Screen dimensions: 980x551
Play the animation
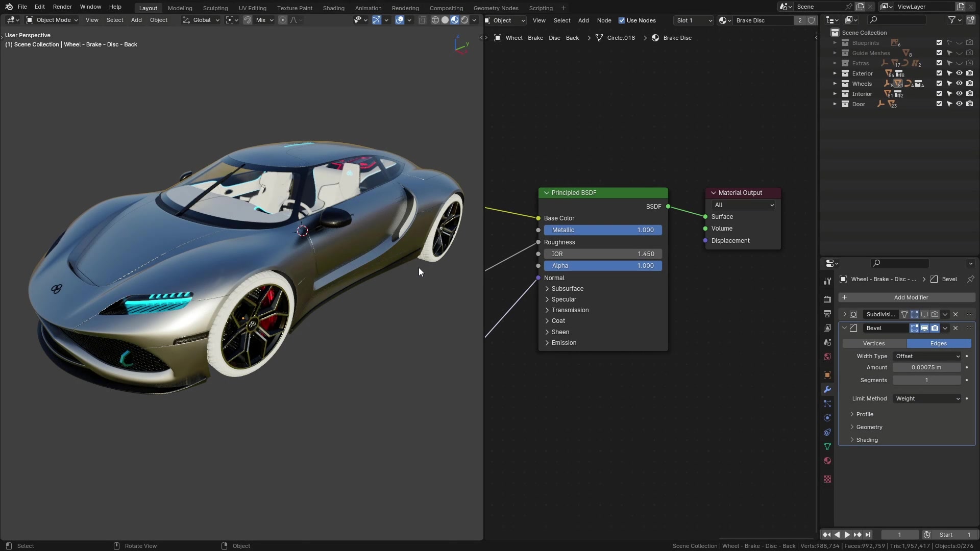click(x=847, y=535)
